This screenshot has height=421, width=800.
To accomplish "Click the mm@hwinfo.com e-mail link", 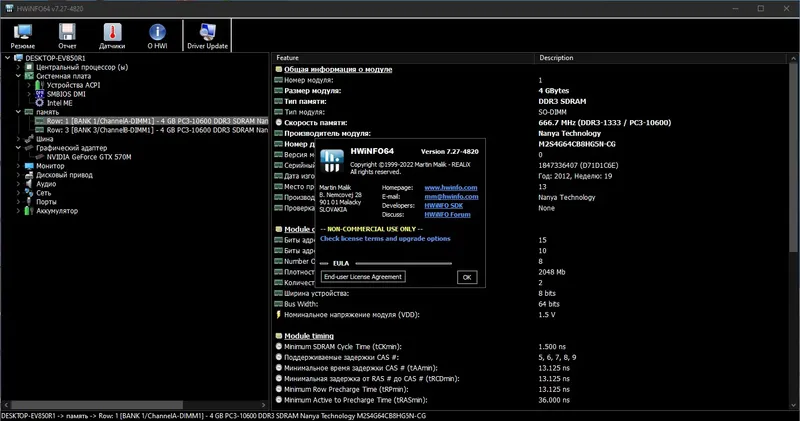I will [451, 196].
